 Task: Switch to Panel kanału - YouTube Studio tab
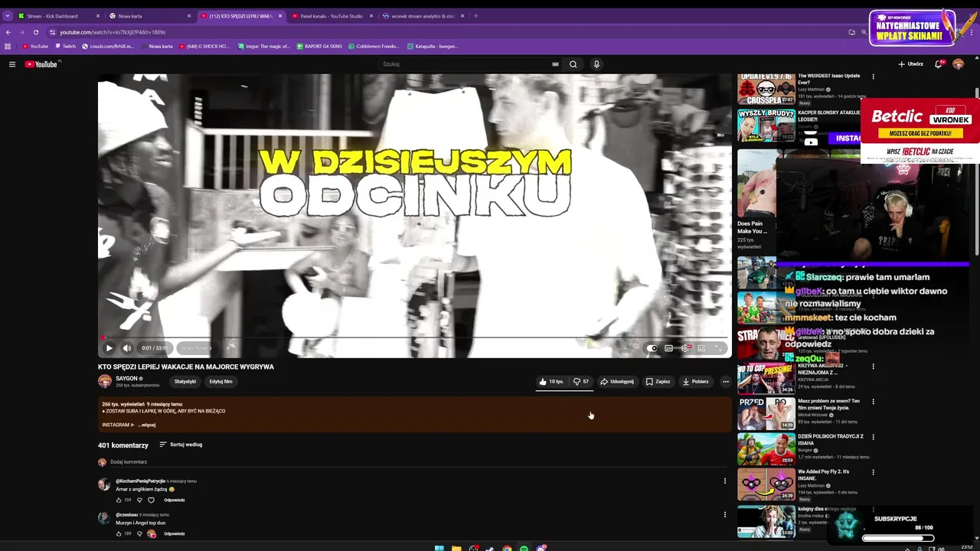[x=332, y=16]
